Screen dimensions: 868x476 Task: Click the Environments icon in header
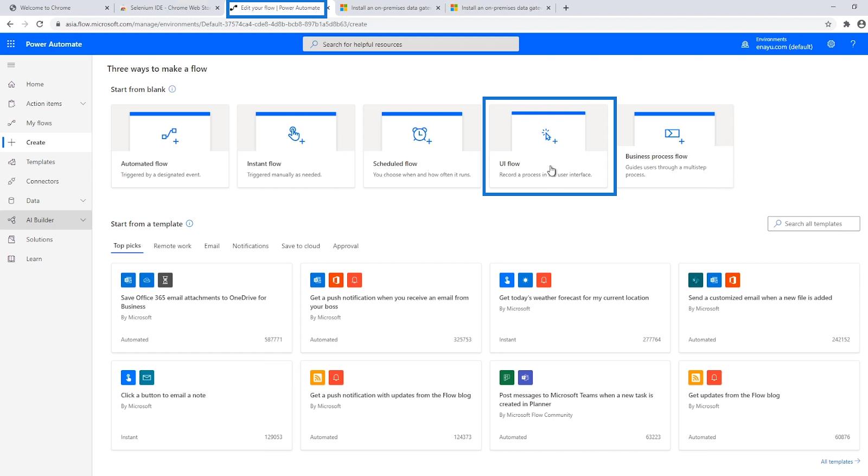point(745,45)
